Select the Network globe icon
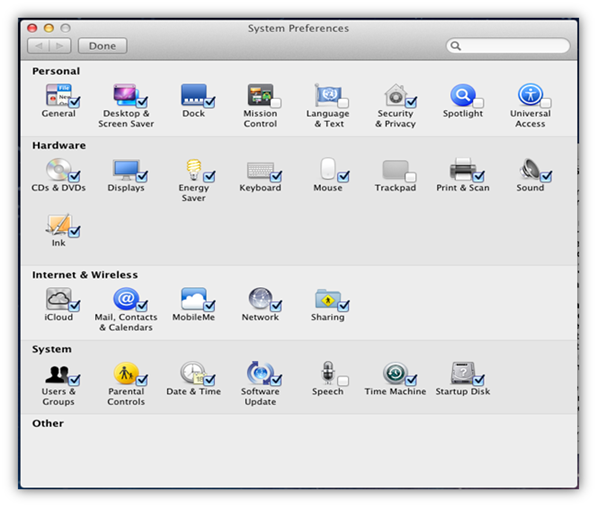Screen dimensions: 597x507 (x=260, y=298)
